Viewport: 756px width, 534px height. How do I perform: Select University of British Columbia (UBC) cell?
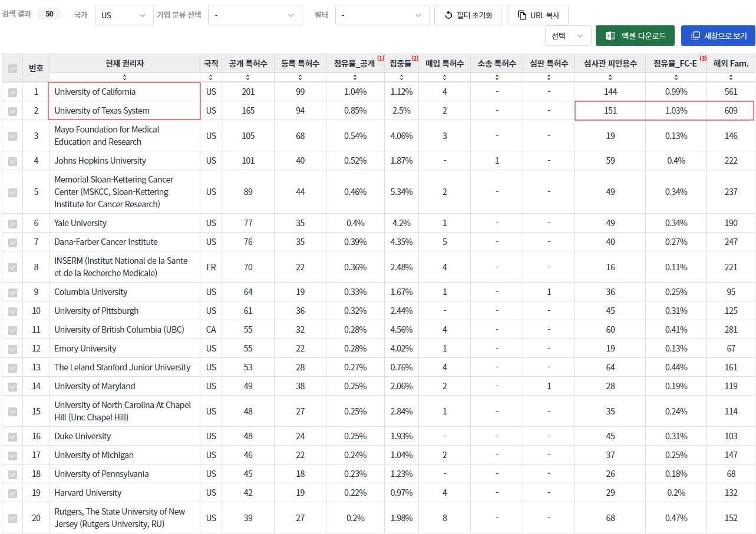pos(124,330)
